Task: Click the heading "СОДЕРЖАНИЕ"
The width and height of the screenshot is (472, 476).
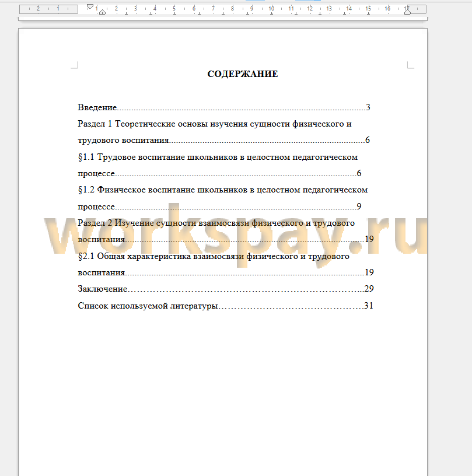Action: click(243, 73)
